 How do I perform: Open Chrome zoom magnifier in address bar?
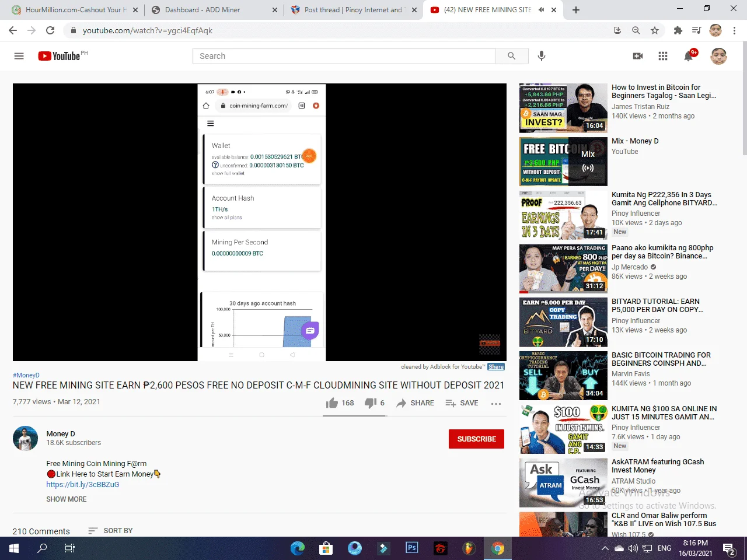click(636, 30)
